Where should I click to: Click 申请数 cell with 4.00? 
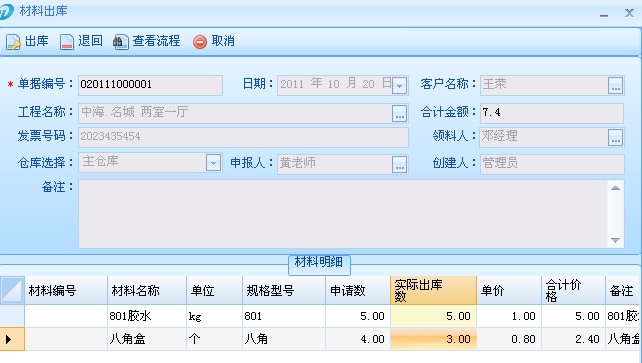pyautogui.click(x=358, y=339)
